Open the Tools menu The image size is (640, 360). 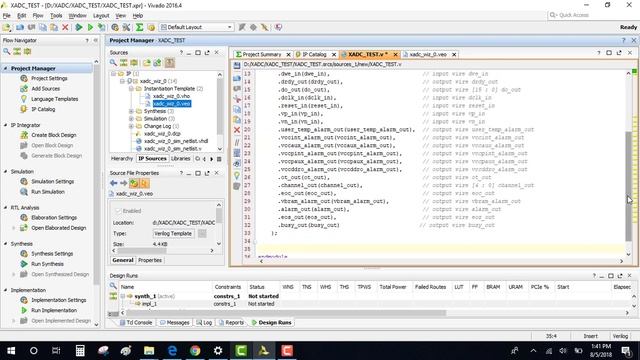tap(56, 16)
